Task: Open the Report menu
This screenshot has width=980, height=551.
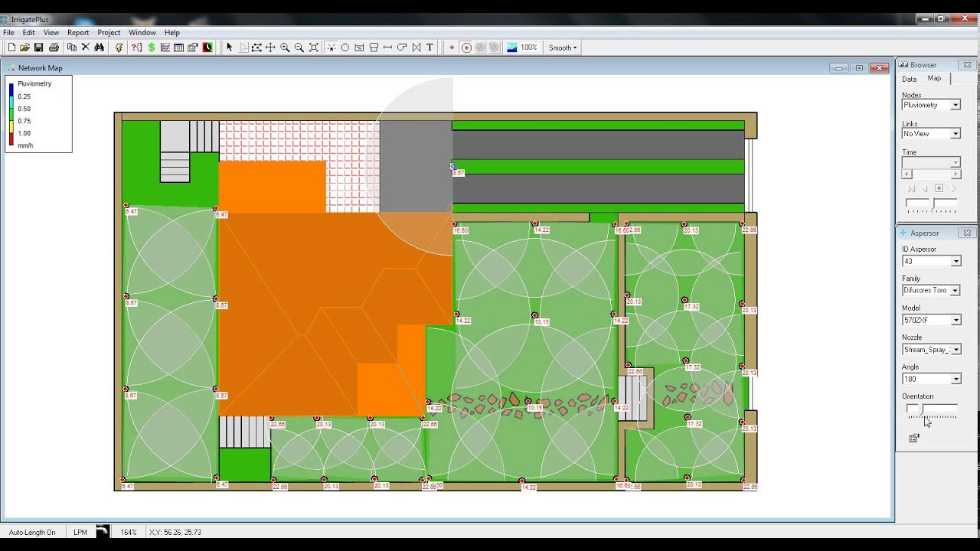Action: pyautogui.click(x=78, y=33)
